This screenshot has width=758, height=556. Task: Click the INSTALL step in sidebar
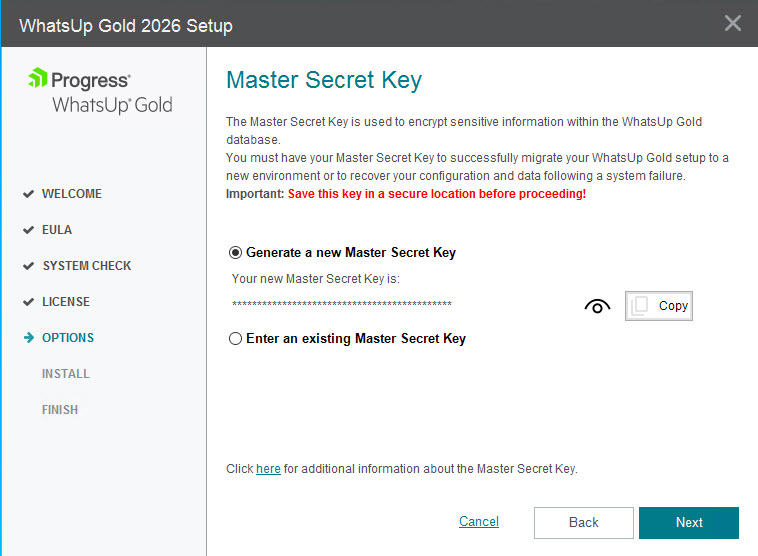pos(66,374)
